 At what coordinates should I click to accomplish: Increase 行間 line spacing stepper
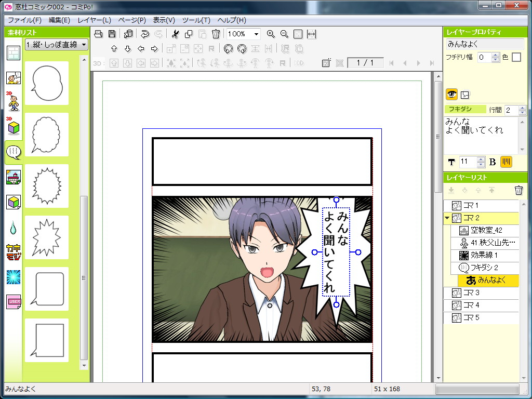click(522, 108)
